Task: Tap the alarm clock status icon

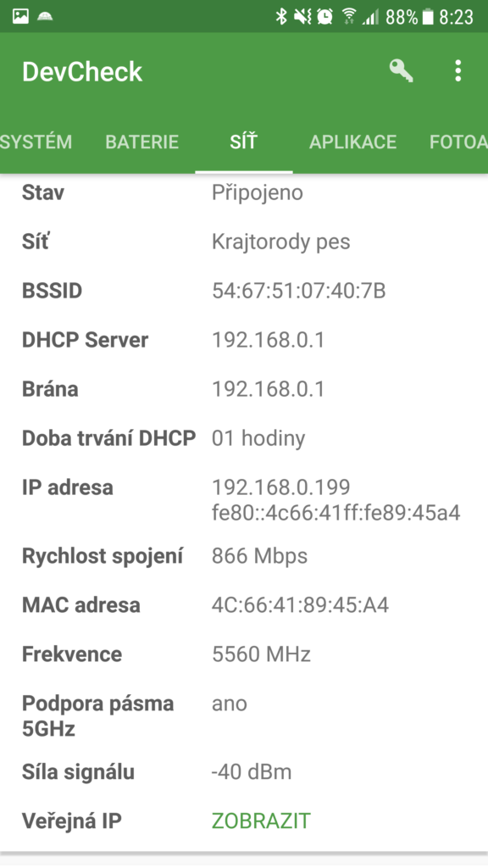Action: click(324, 17)
